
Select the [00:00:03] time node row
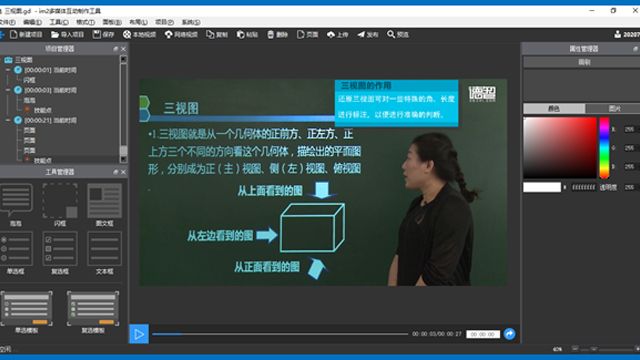pos(50,90)
